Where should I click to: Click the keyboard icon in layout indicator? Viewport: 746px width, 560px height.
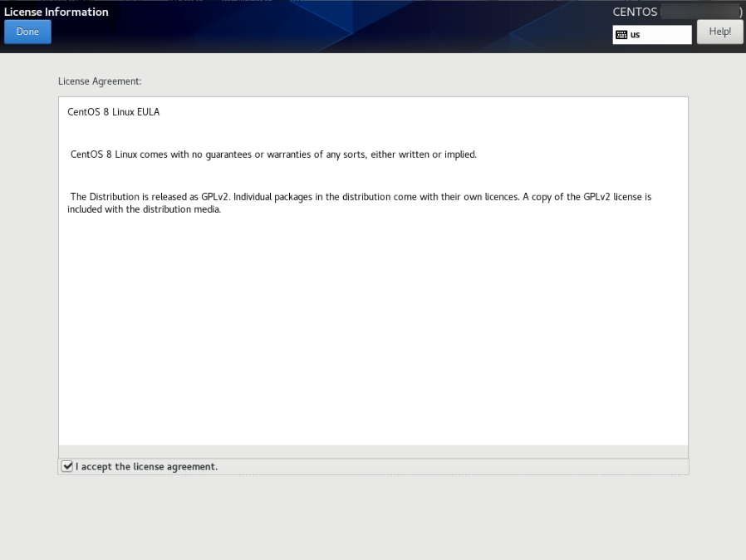point(621,35)
